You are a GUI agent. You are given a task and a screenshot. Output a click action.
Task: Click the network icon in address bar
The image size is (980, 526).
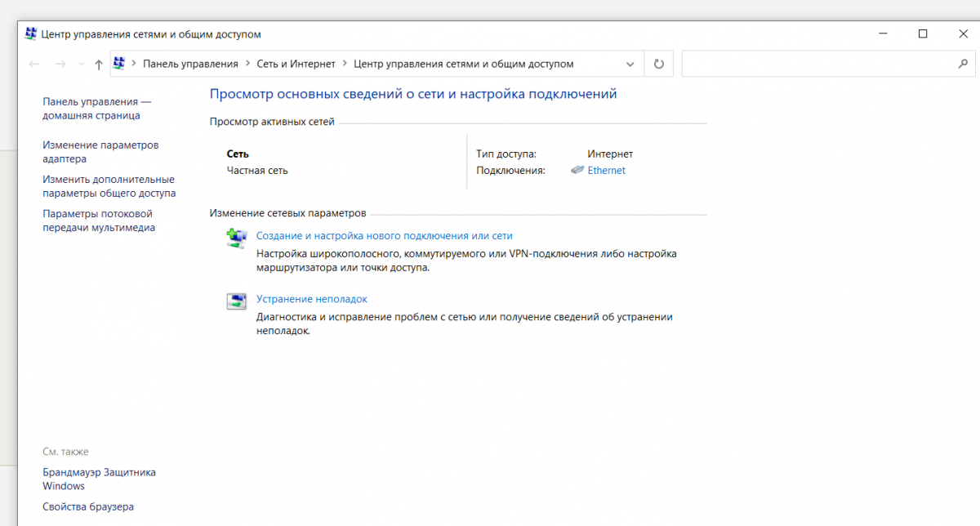point(119,63)
